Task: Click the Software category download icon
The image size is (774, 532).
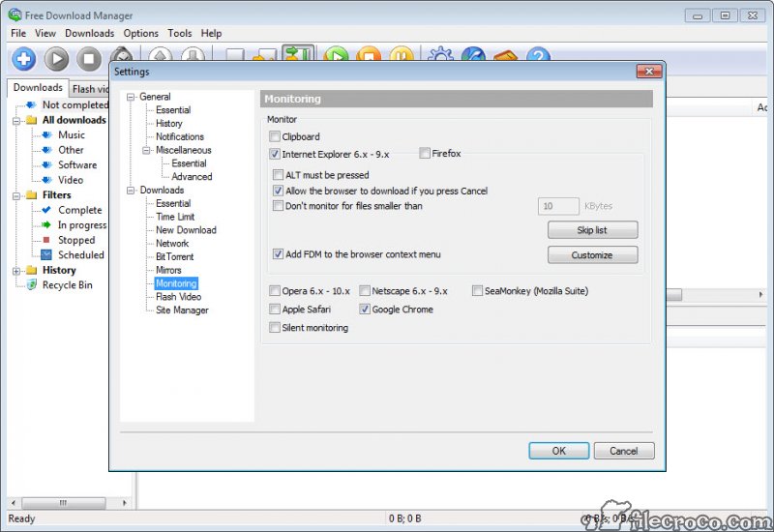Action: pos(46,164)
